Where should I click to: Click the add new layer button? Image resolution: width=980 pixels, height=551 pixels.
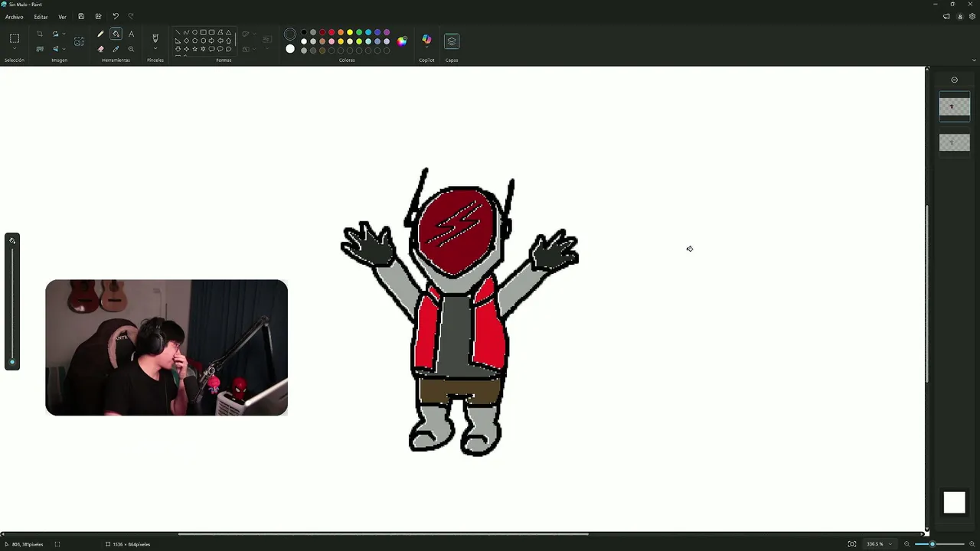point(954,80)
